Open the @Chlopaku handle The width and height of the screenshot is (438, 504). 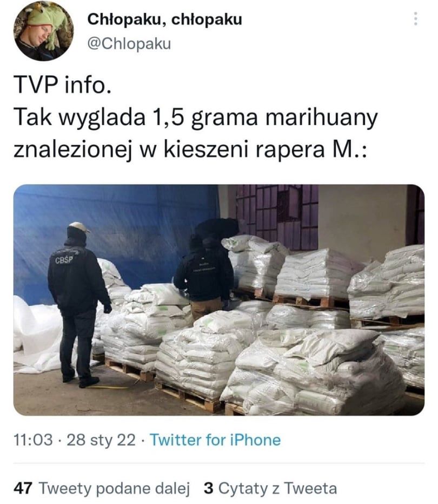point(129,43)
